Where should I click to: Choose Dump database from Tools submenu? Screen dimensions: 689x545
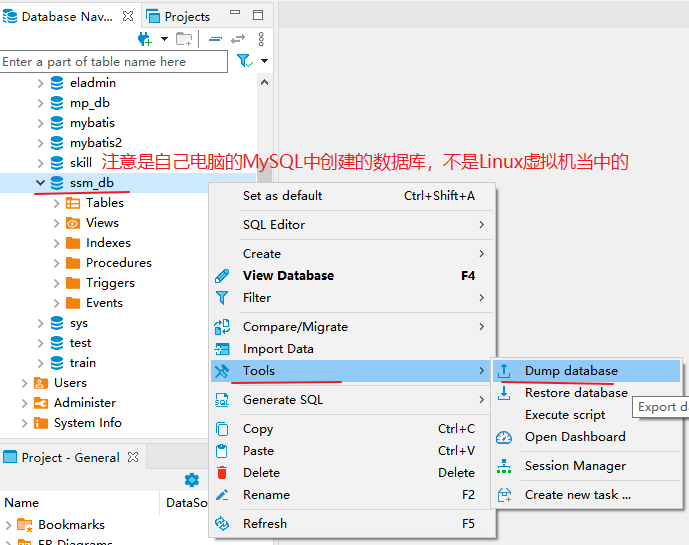point(571,371)
